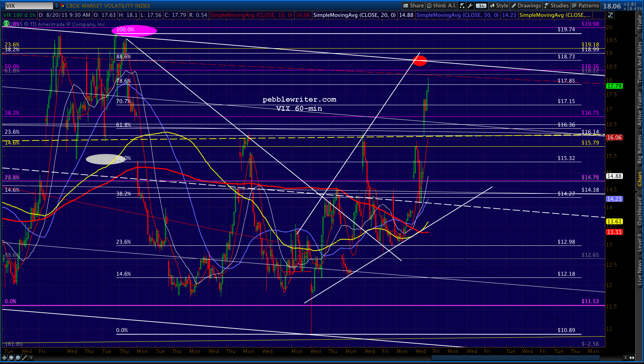
Task: Click the magenta $19.98 level label
Action: pos(590,24)
